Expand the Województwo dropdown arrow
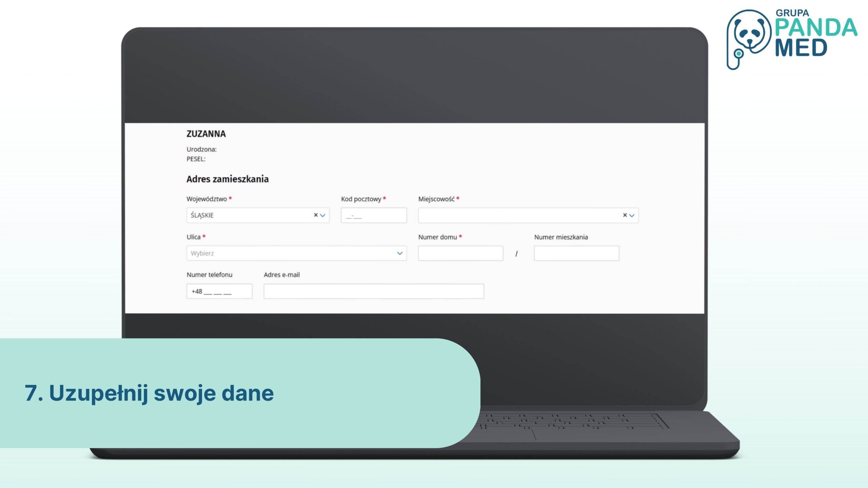Screen dimensions: 868x488 (x=323, y=216)
